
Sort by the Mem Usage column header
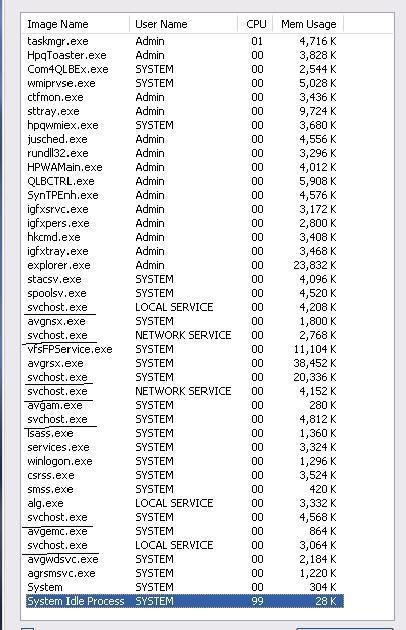point(308,25)
